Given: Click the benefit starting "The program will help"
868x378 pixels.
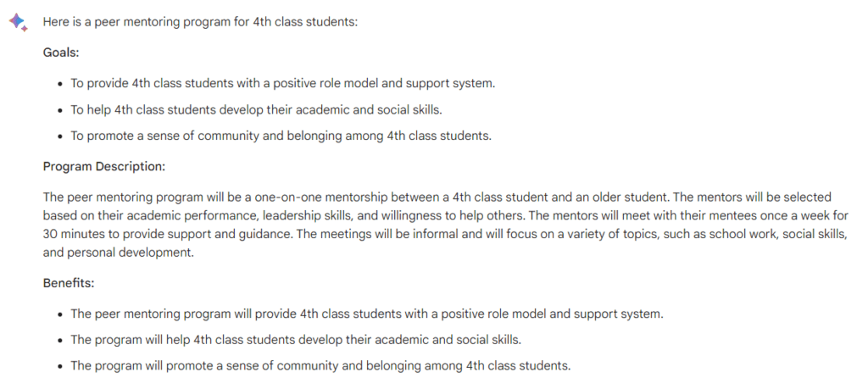Looking at the screenshot, I should [296, 340].
